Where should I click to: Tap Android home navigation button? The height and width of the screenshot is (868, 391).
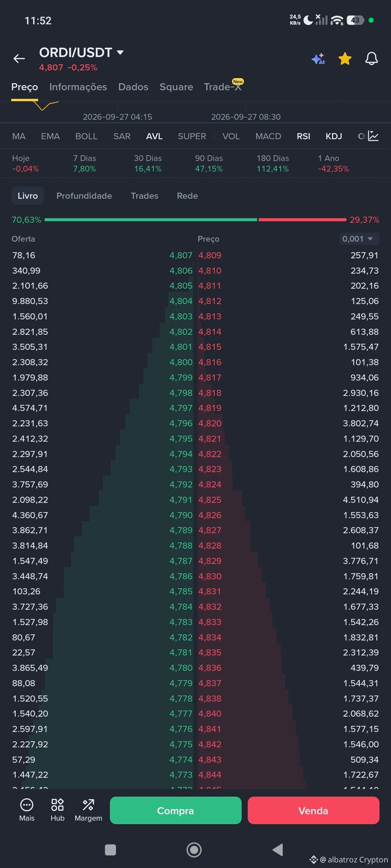pos(194,849)
